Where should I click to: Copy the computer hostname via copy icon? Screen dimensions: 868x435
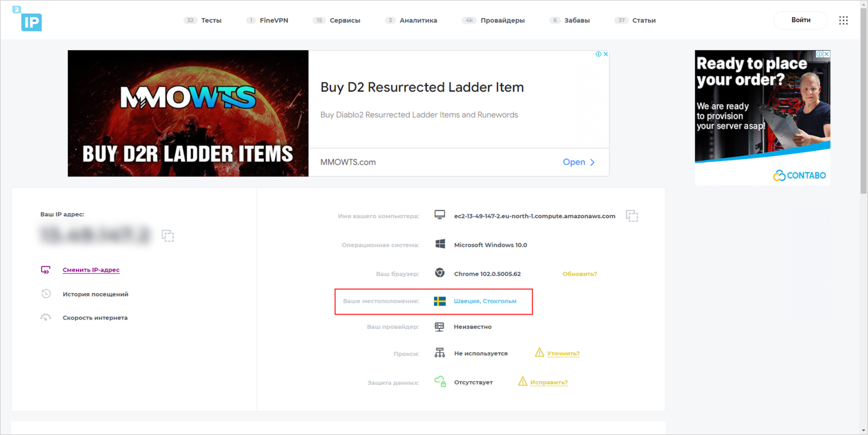[x=632, y=216]
